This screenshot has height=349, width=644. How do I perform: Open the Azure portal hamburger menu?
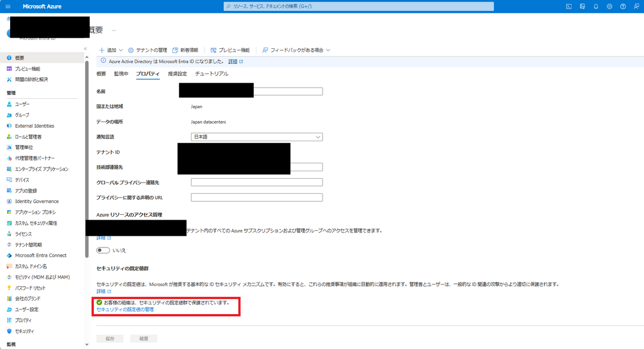click(8, 6)
